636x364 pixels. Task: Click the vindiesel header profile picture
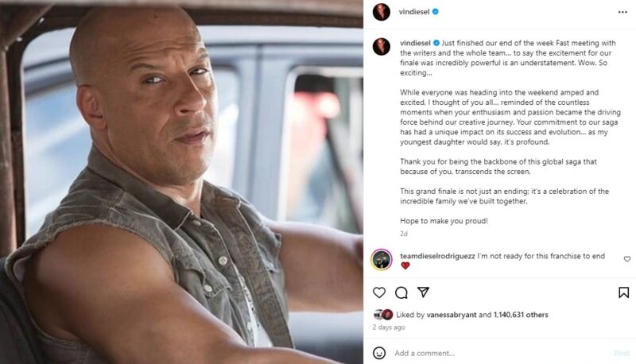tap(382, 12)
